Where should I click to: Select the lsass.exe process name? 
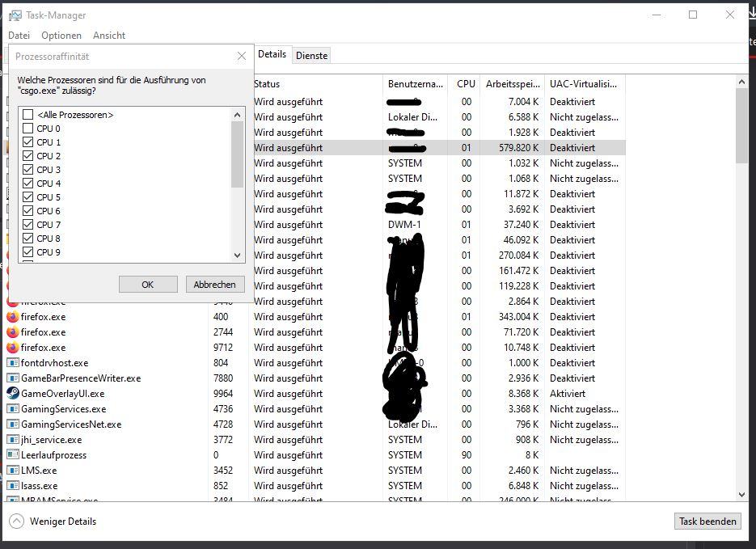(x=39, y=486)
